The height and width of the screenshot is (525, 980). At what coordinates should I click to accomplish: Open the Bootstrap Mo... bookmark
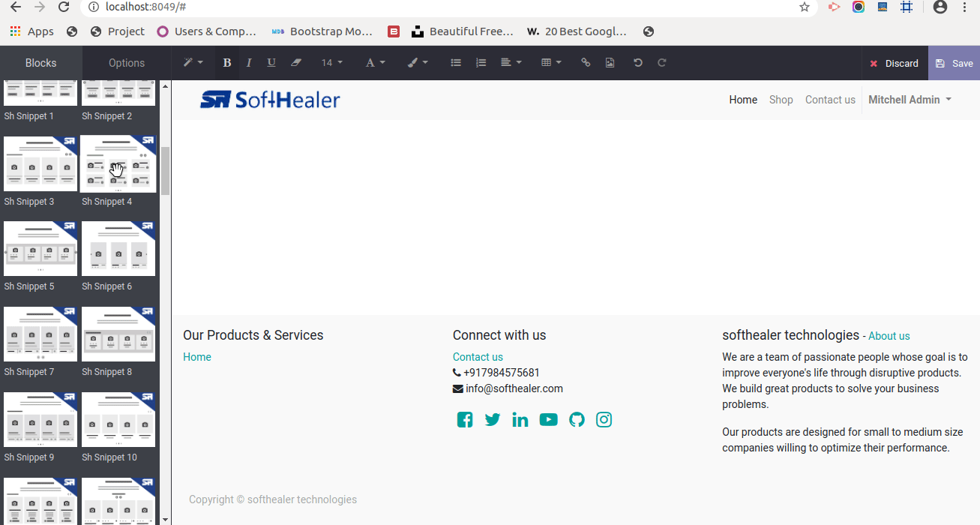[x=322, y=31]
